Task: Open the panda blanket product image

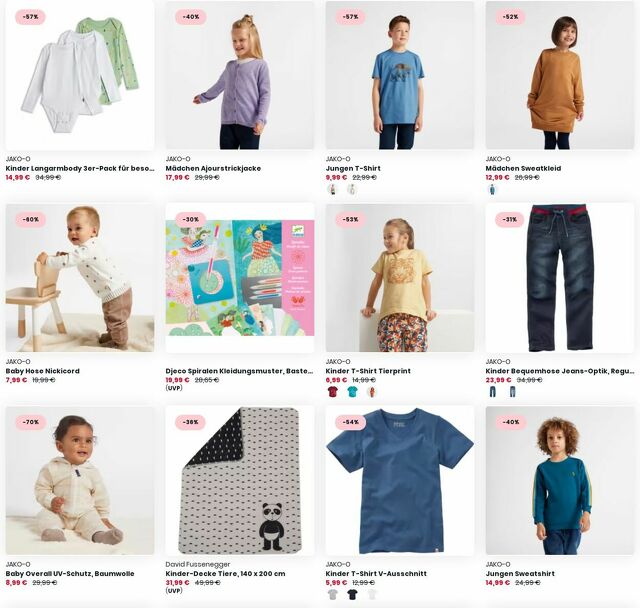Action: coord(240,480)
